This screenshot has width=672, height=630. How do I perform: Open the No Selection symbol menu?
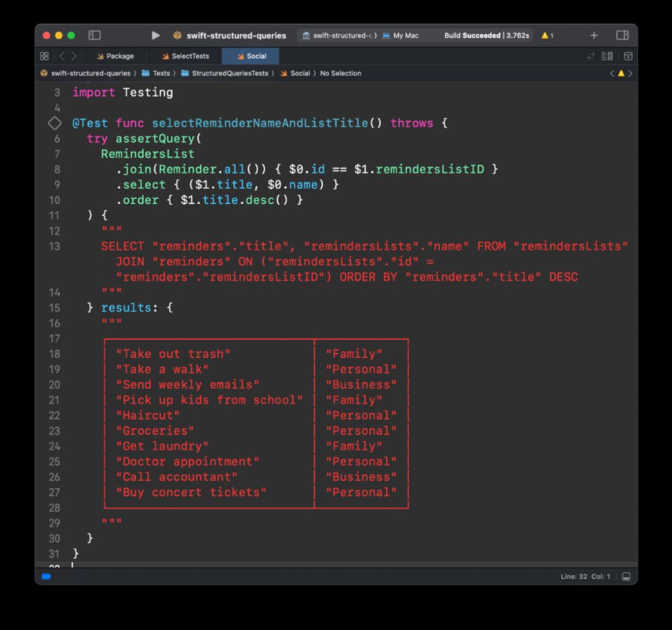(340, 73)
